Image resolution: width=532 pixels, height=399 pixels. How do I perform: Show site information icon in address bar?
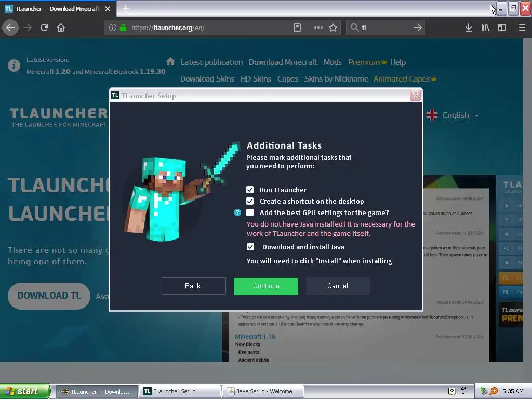tap(113, 28)
